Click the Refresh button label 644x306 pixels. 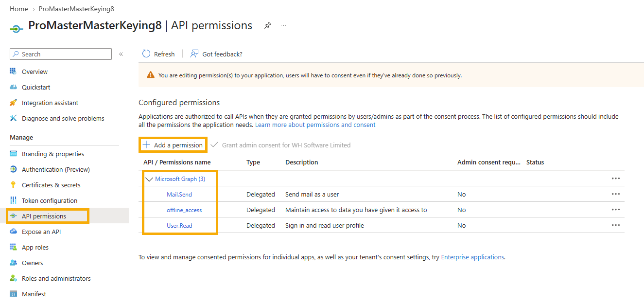click(x=164, y=54)
